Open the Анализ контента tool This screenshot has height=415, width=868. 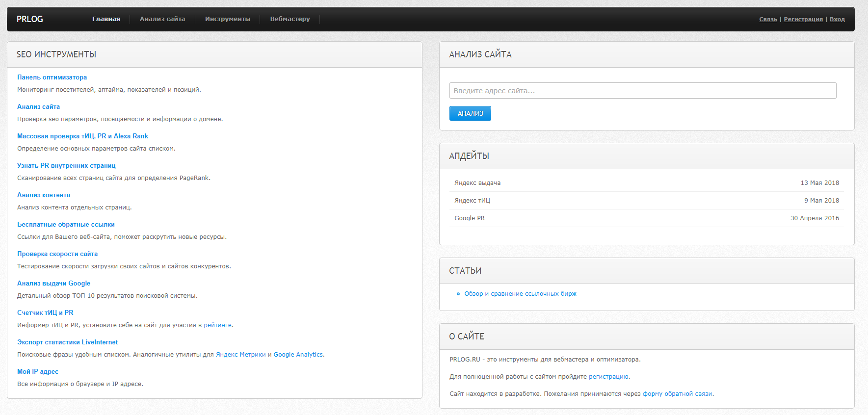[44, 195]
